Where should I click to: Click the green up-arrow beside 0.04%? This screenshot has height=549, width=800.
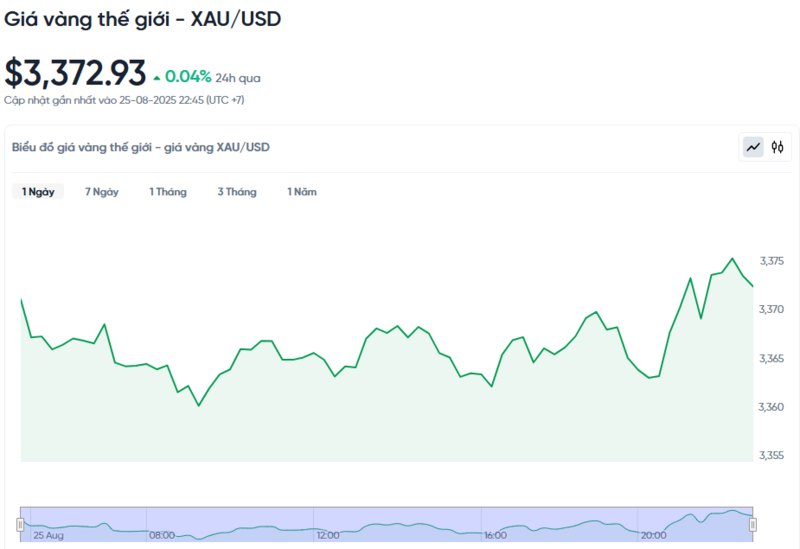click(156, 77)
